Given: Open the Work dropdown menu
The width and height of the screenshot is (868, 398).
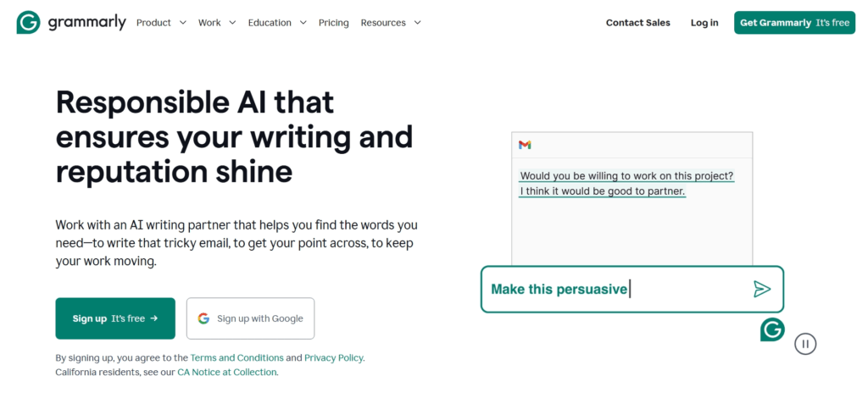Looking at the screenshot, I should tap(217, 23).
